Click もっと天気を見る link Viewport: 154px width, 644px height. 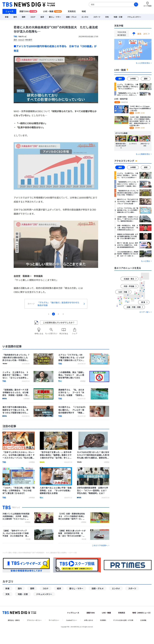143,63
